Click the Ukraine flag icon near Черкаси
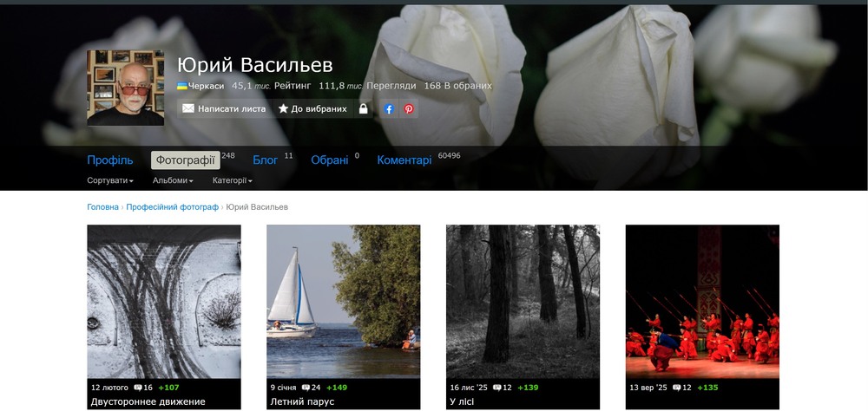The width and height of the screenshot is (868, 411). click(181, 87)
